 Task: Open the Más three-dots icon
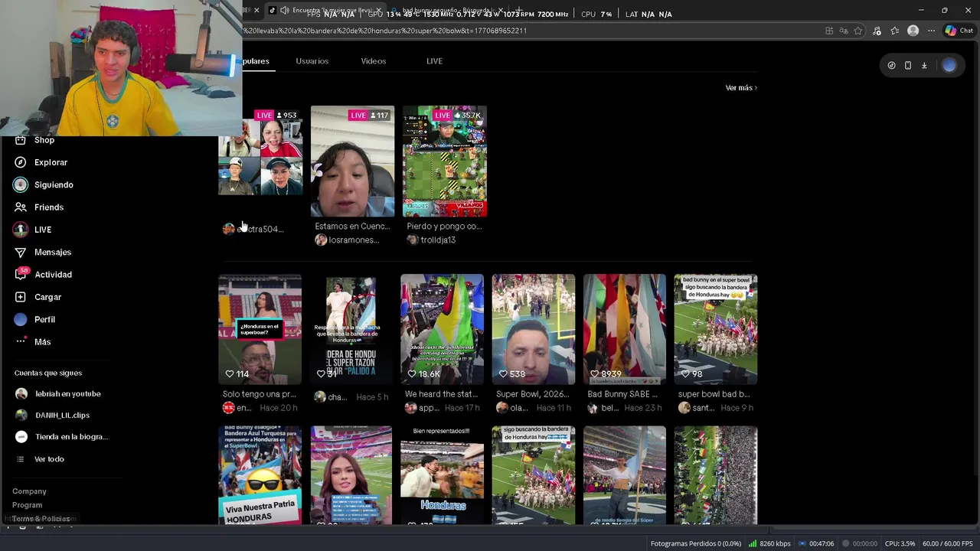point(21,341)
